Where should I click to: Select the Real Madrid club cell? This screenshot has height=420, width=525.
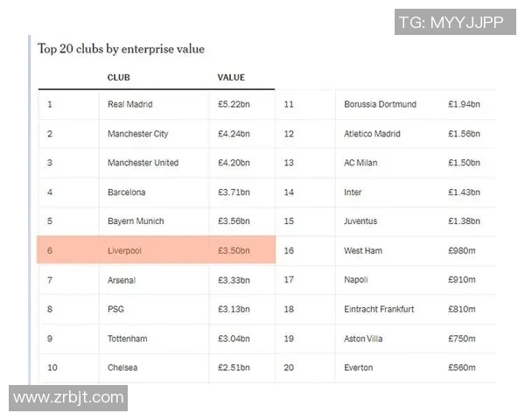[129, 105]
